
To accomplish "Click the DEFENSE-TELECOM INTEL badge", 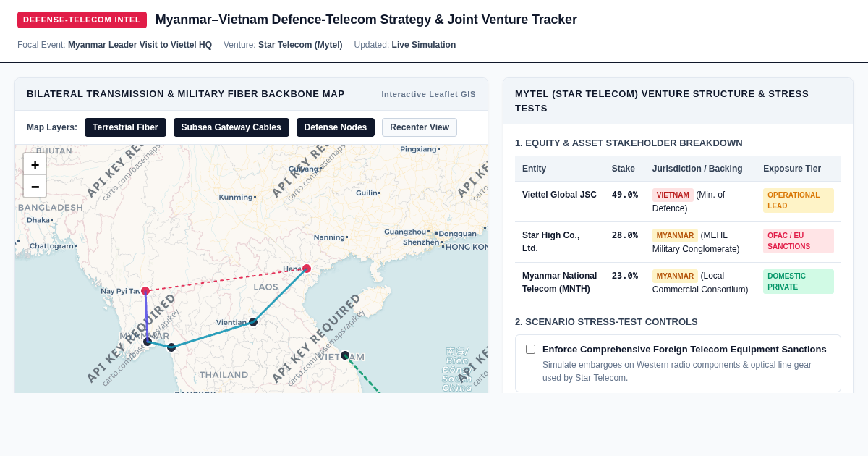I will (82, 20).
